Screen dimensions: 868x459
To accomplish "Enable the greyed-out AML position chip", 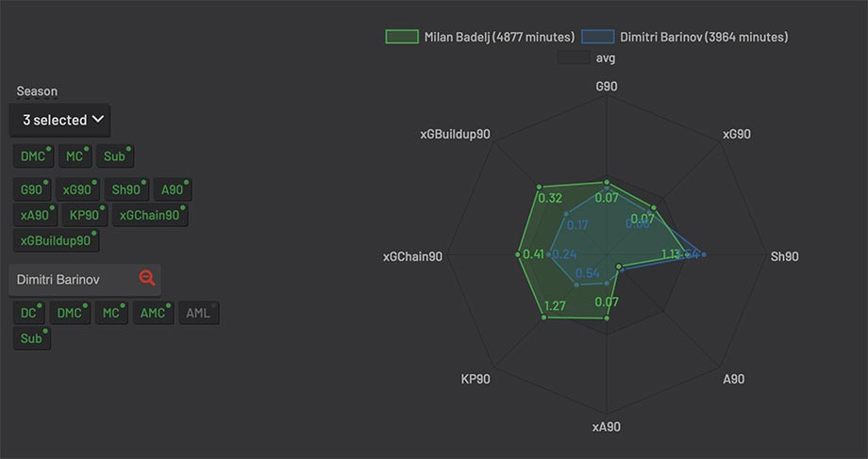I will coord(199,313).
